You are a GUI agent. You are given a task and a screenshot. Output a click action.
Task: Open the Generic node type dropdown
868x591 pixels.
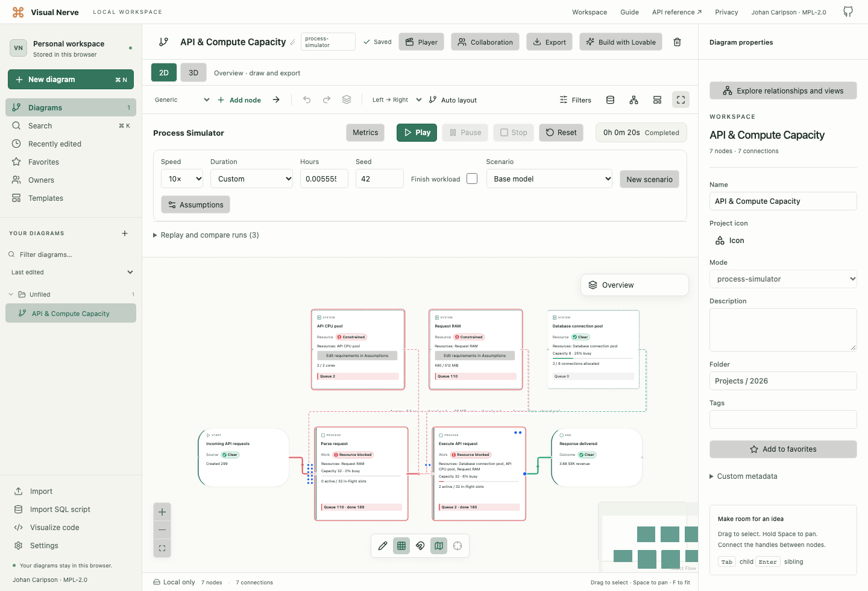[182, 100]
